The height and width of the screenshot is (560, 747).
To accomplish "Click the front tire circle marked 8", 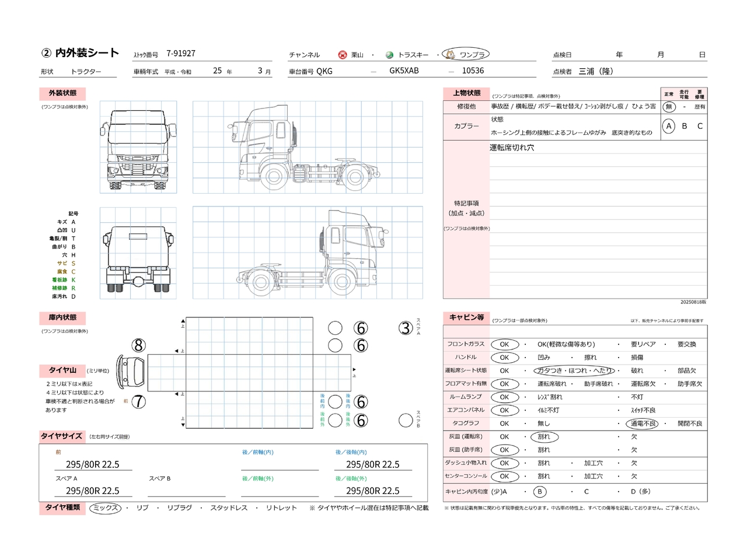I will (x=138, y=345).
